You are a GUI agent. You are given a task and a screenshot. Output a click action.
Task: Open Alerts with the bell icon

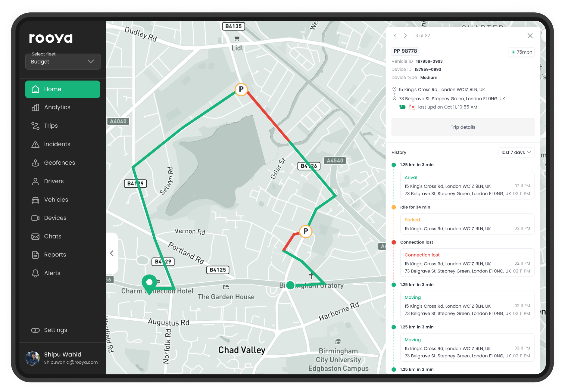click(x=35, y=273)
